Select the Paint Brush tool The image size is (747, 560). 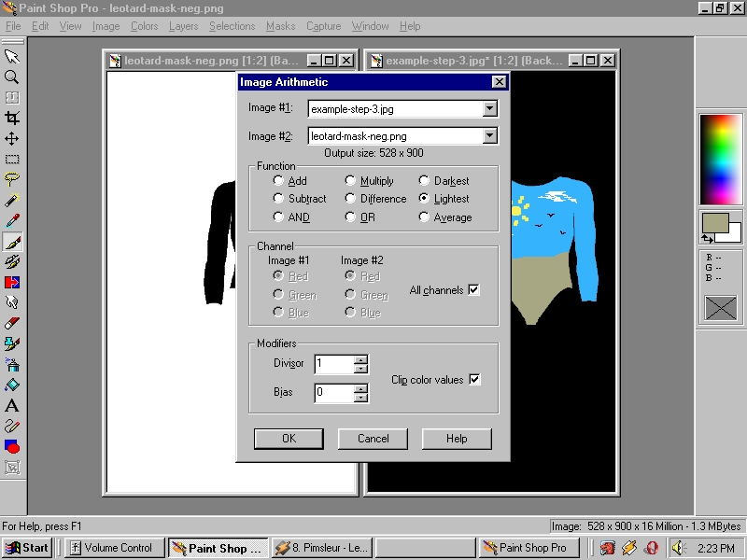click(x=12, y=242)
